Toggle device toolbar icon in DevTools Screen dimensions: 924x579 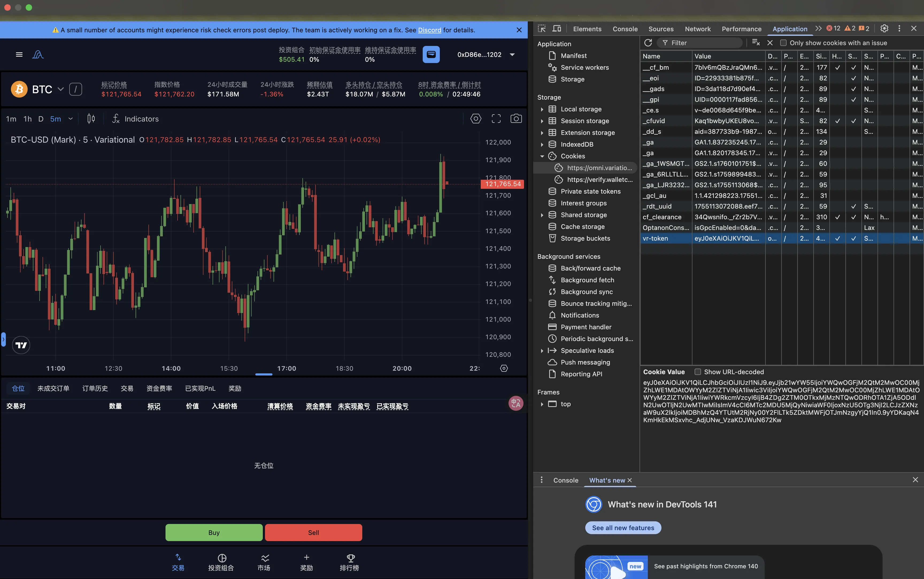tap(556, 29)
